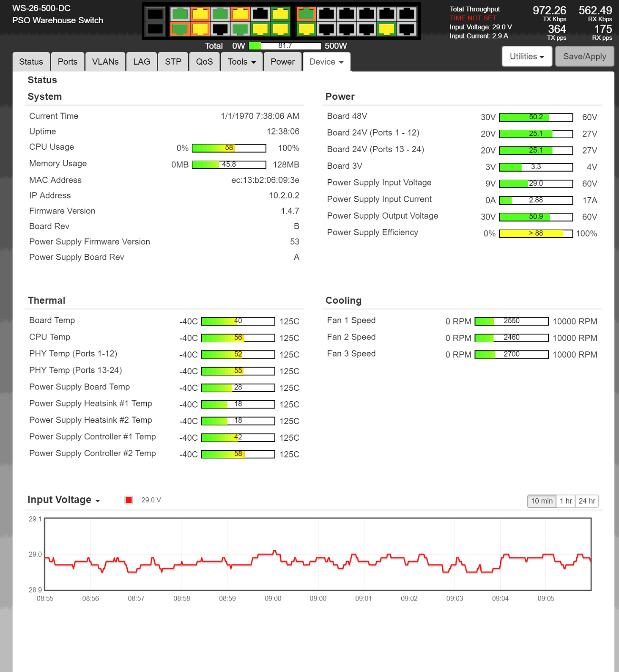This screenshot has width=619, height=672.
Task: Select the orange-bordered green port in right block
Action: click(x=306, y=14)
